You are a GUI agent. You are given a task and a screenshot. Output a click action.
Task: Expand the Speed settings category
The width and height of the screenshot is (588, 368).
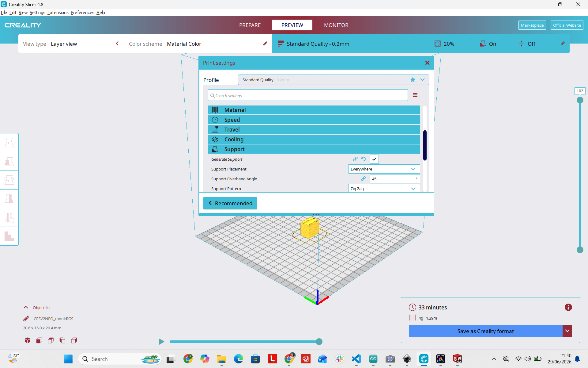pyautogui.click(x=314, y=120)
